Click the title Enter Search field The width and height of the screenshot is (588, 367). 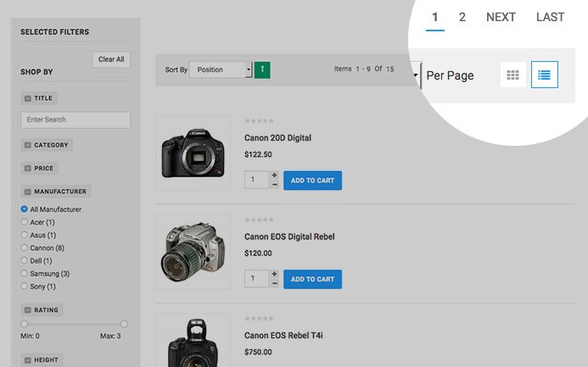click(x=76, y=120)
